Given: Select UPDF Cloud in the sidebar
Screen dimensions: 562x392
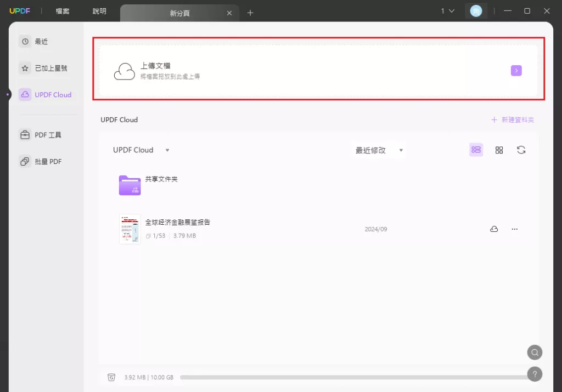Looking at the screenshot, I should pos(46,94).
